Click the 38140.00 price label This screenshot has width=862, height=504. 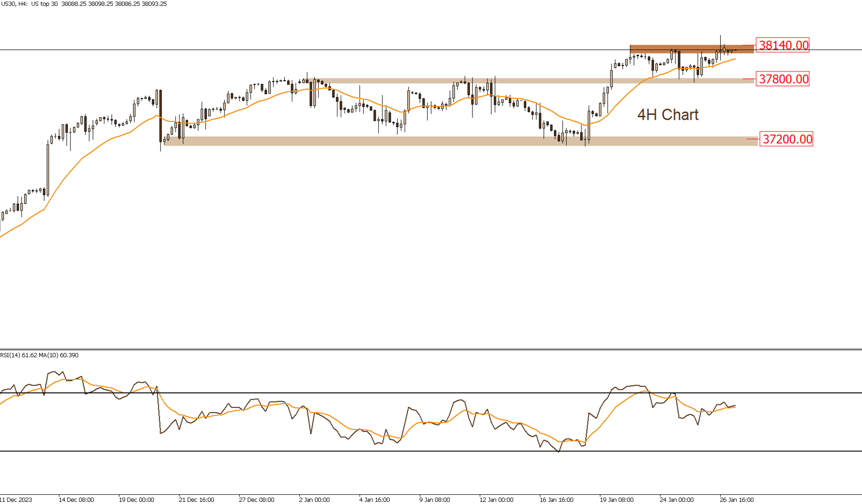782,45
